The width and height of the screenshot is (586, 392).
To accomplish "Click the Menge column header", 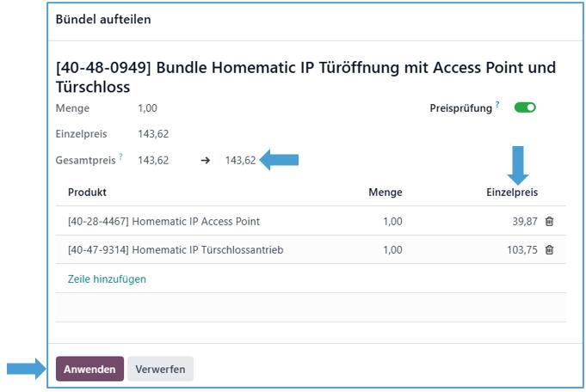I will coord(385,193).
